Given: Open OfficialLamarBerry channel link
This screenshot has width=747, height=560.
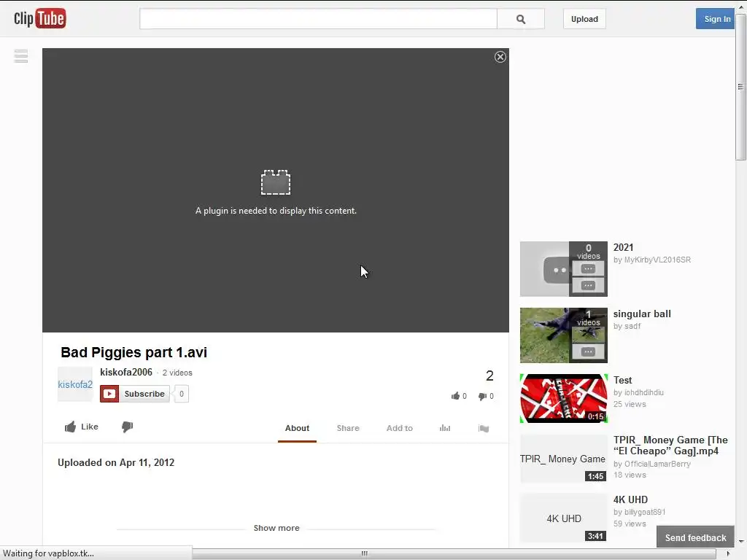Looking at the screenshot, I should coord(657,464).
